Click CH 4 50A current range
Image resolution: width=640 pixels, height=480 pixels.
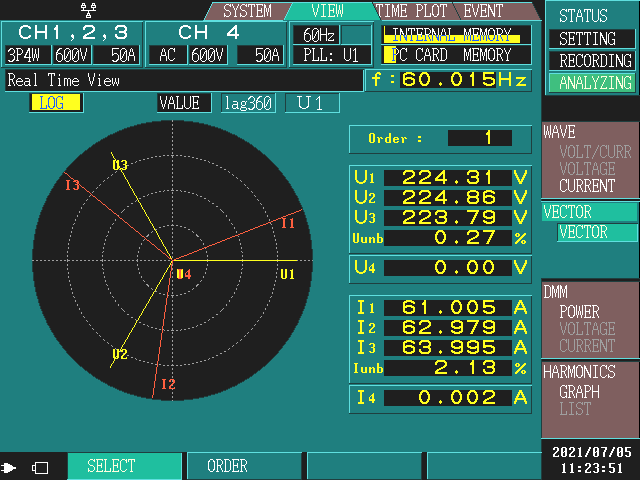(260, 55)
